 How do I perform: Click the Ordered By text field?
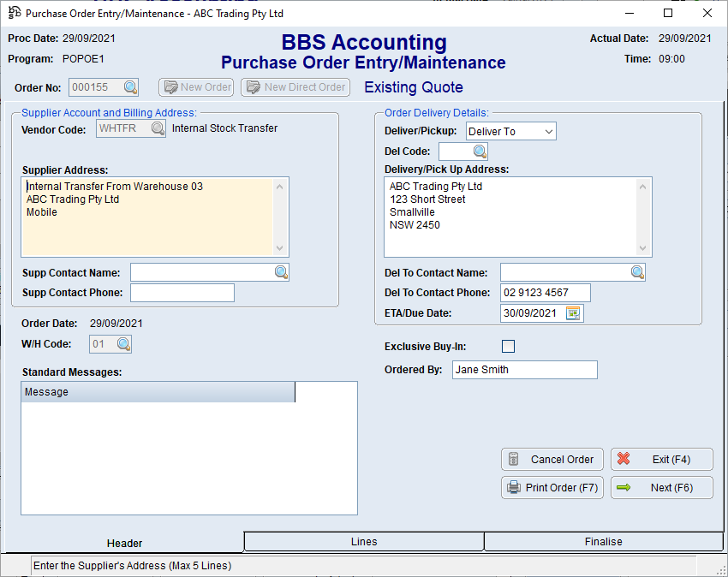click(x=523, y=370)
